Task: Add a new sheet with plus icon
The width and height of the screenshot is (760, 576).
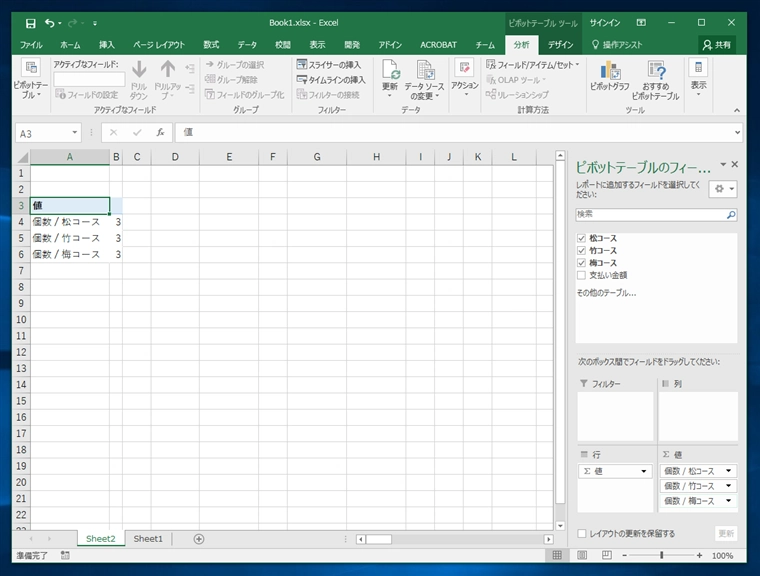Action: coord(199,539)
